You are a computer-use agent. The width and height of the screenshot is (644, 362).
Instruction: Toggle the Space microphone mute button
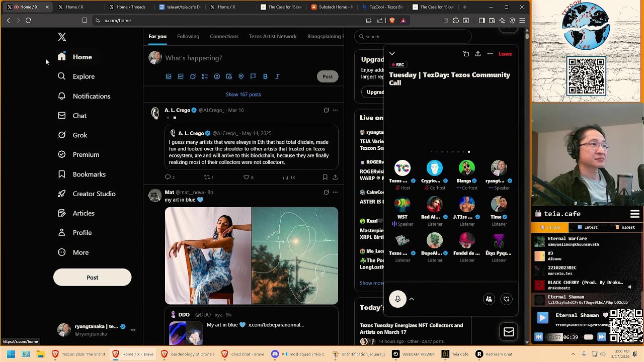tap(397, 299)
